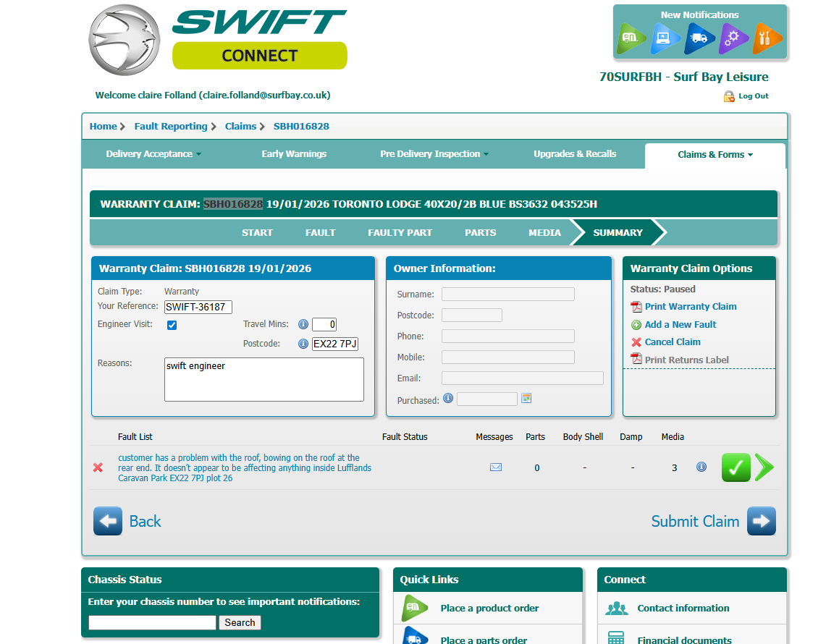Go to the FAULTY PART step
The width and height of the screenshot is (826, 644).
point(400,233)
